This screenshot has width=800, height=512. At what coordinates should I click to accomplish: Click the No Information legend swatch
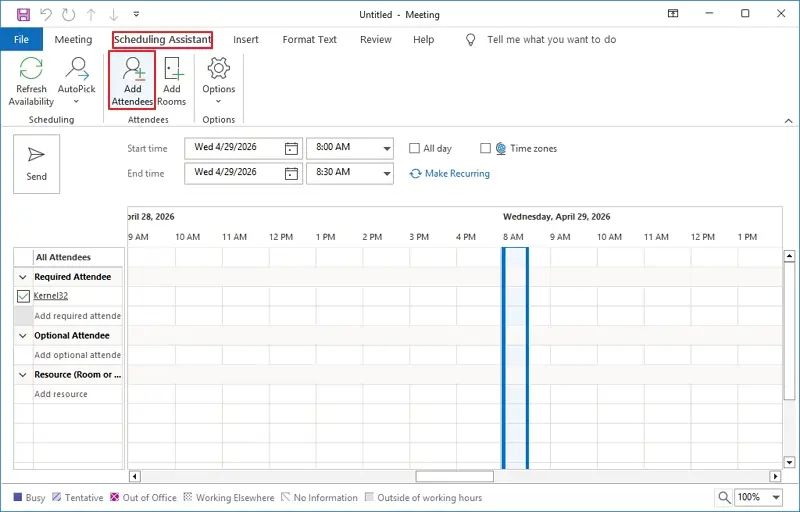pyautogui.click(x=286, y=497)
